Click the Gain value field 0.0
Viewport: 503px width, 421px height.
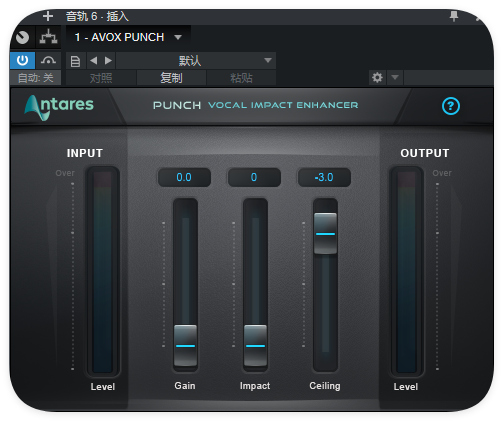tap(184, 177)
